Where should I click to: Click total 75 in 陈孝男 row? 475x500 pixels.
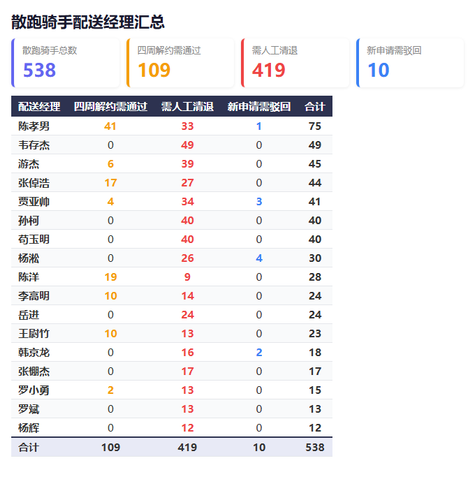click(315, 126)
